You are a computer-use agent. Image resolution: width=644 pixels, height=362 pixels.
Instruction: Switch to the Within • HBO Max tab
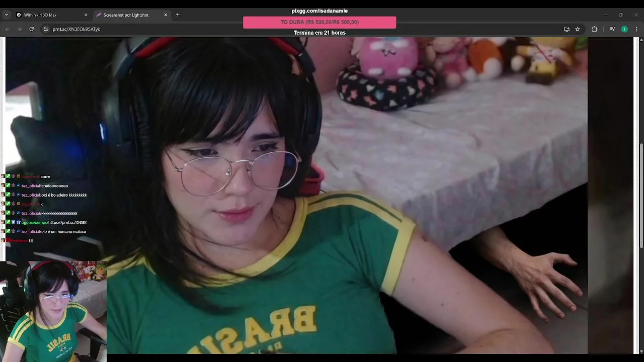click(x=52, y=15)
